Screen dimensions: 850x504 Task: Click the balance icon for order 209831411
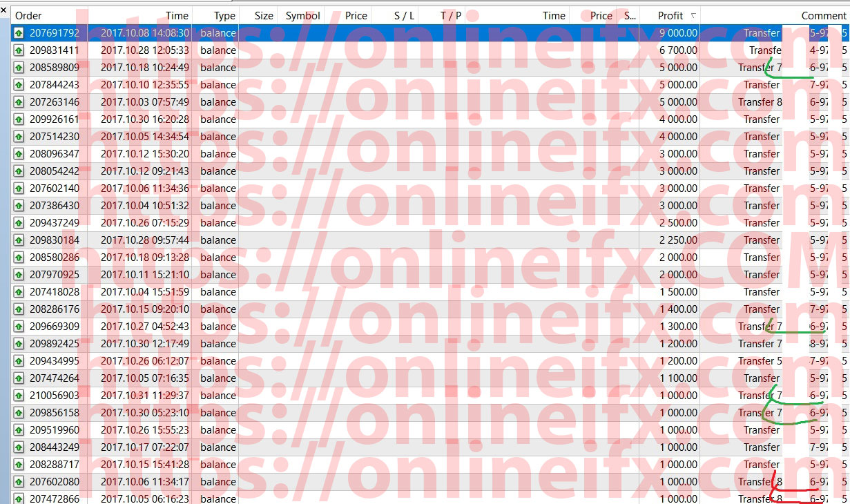click(19, 50)
